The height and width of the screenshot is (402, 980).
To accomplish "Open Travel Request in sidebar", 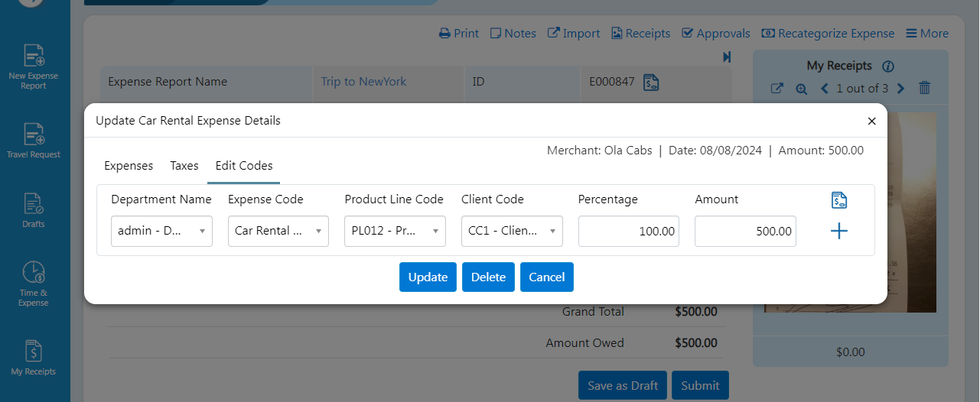I will click(x=34, y=141).
